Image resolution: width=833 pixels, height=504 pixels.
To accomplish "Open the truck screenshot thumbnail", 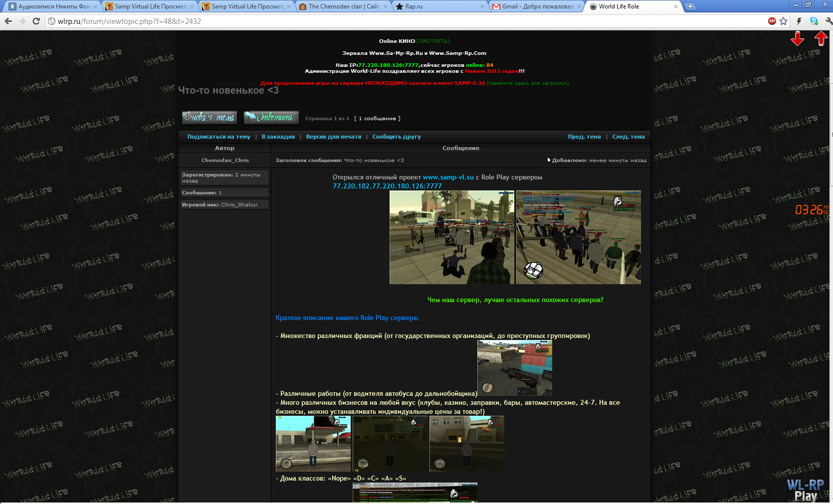I will pyautogui.click(x=515, y=368).
